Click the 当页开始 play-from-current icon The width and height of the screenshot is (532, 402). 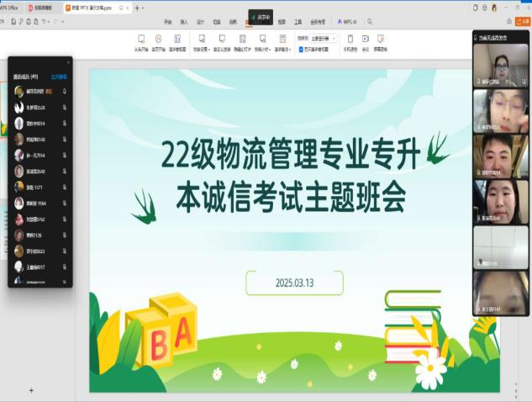[x=158, y=40]
